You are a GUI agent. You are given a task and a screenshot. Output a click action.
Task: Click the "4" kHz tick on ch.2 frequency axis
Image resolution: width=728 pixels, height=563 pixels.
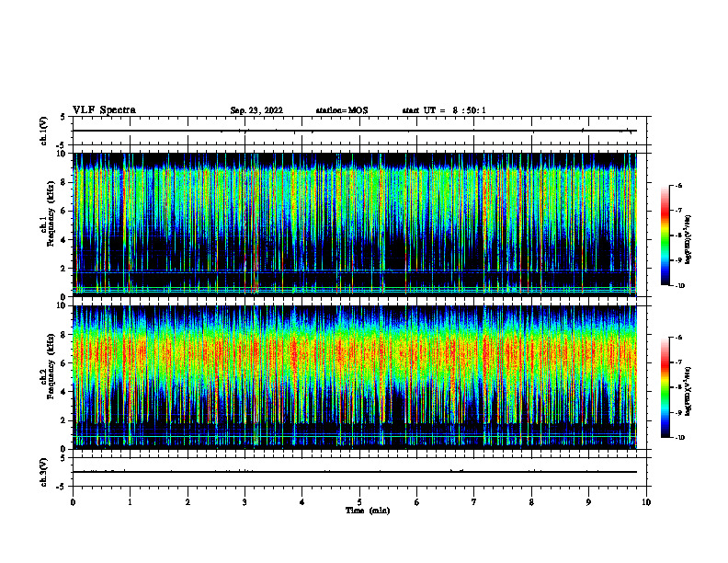click(x=64, y=392)
